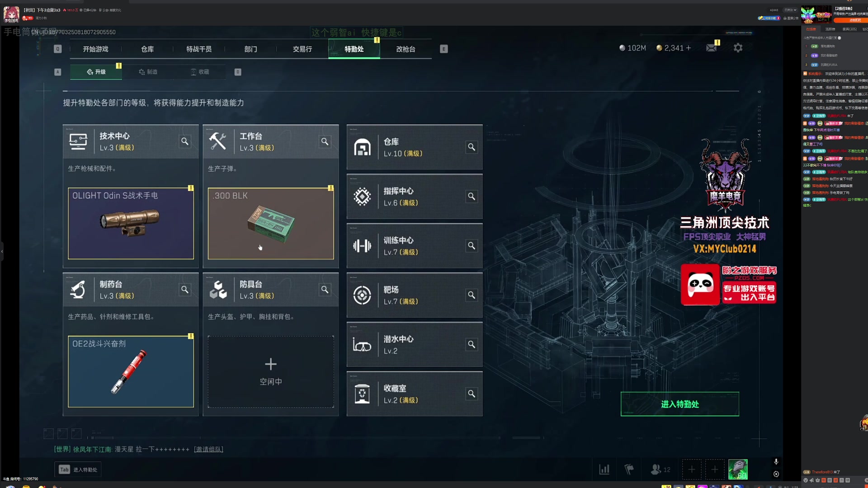This screenshot has height=488, width=868.
Task: Click the 邀请组队 link in chat
Action: (208, 449)
